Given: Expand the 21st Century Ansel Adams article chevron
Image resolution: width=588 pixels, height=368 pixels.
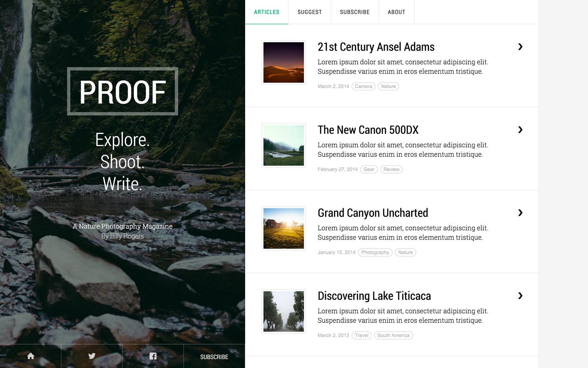Looking at the screenshot, I should click(520, 47).
